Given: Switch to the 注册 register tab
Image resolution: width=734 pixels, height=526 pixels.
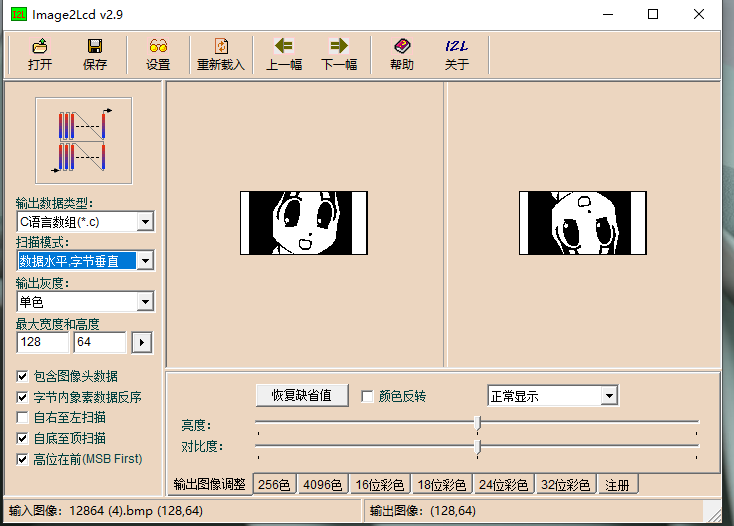Looking at the screenshot, I should (x=617, y=485).
